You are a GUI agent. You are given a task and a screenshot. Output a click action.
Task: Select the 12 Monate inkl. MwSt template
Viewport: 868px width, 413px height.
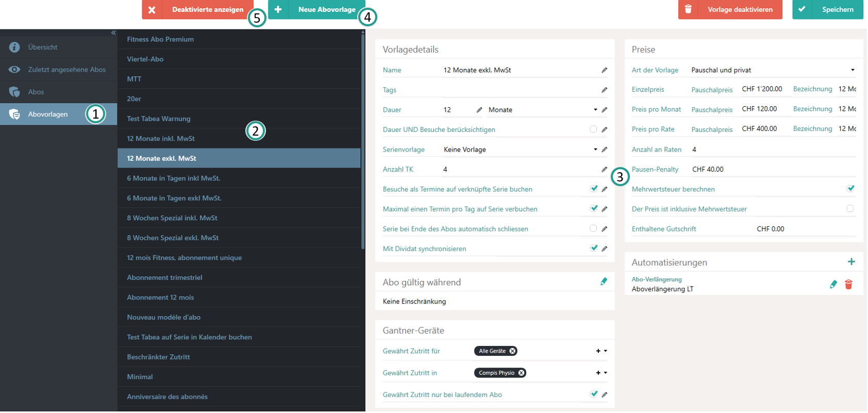239,139
